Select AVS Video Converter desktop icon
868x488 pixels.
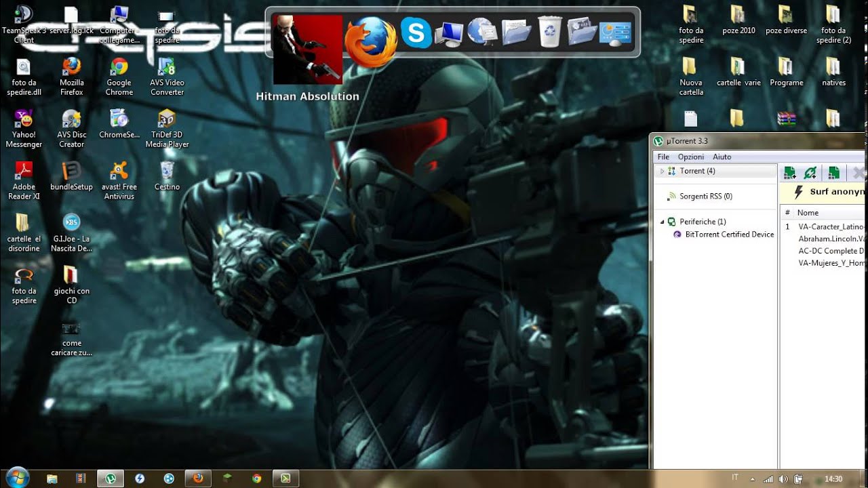point(167,77)
